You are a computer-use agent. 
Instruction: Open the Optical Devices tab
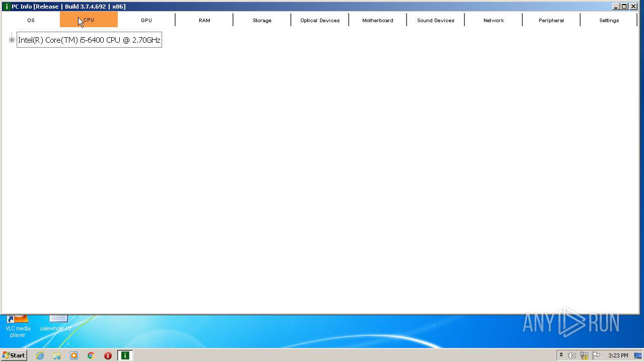[x=320, y=20]
